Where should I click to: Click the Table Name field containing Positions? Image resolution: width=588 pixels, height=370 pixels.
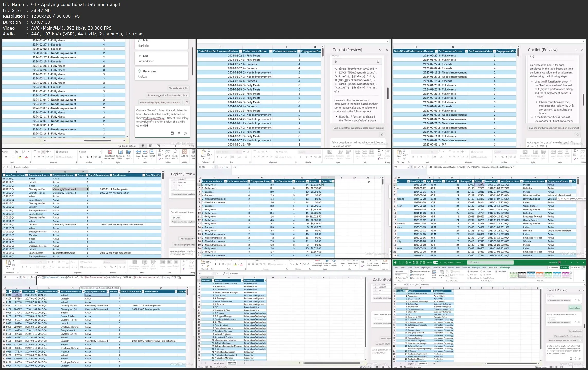tap(401, 275)
